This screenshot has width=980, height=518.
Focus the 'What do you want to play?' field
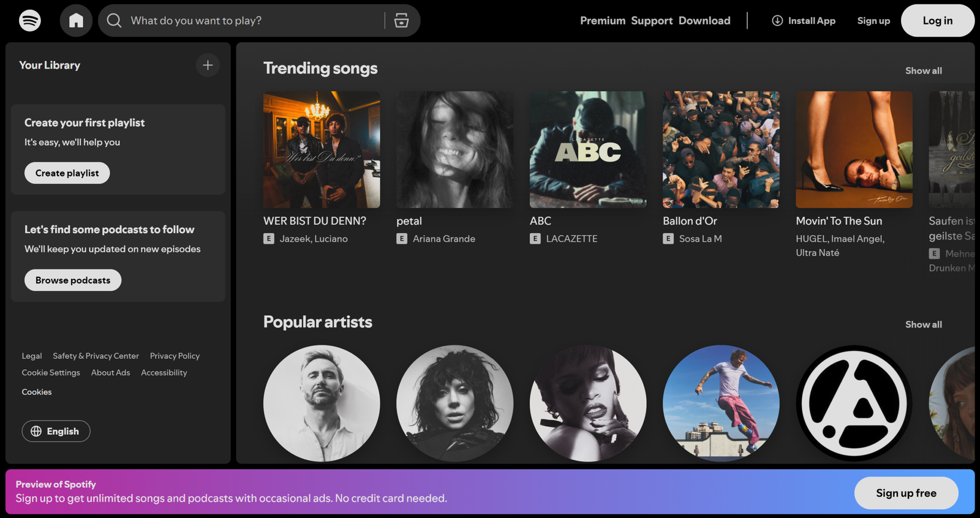(x=254, y=20)
